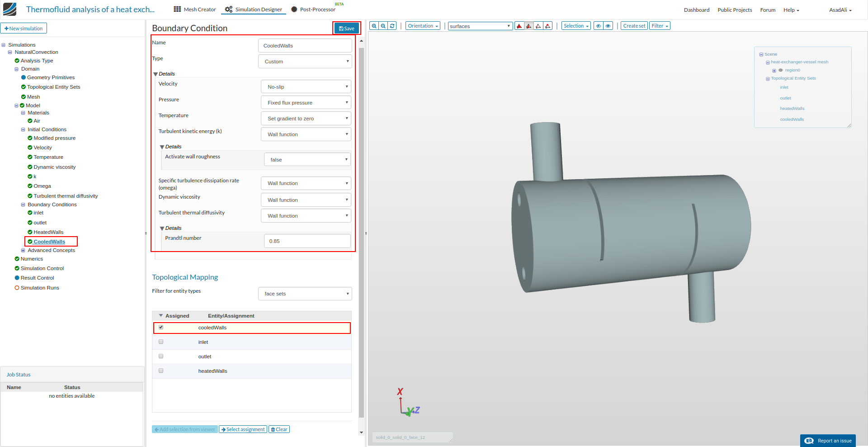Select the zoom-out magnifier tool
The width and height of the screenshot is (868, 447).
coord(382,26)
